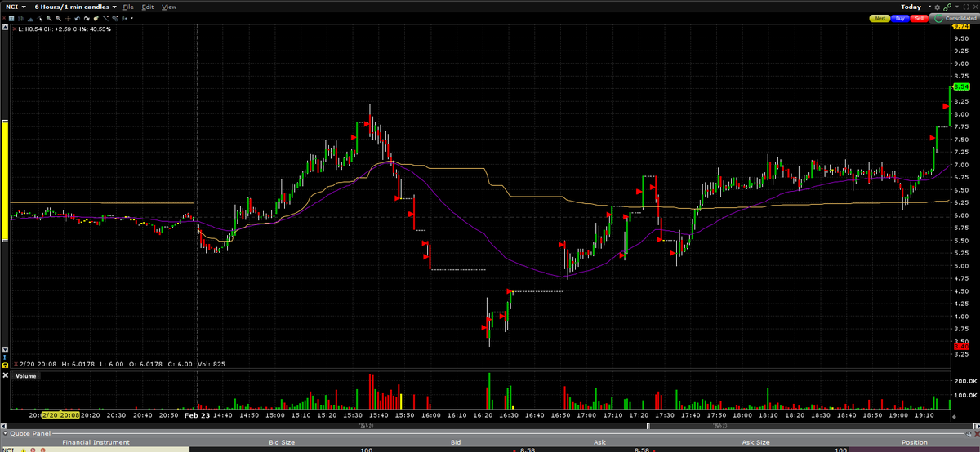The width and height of the screenshot is (980, 452).
Task: Click the down arrow at bottom of price scale
Action: pyautogui.click(x=5, y=349)
